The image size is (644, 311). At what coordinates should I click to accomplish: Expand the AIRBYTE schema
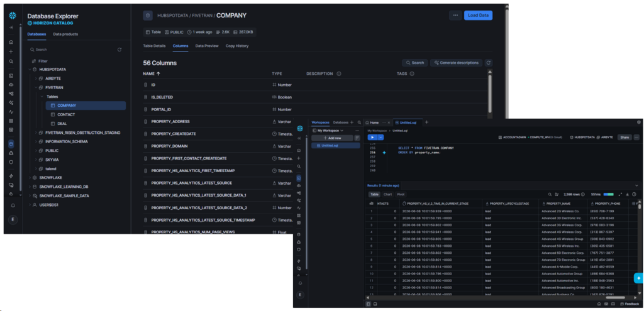[36, 79]
